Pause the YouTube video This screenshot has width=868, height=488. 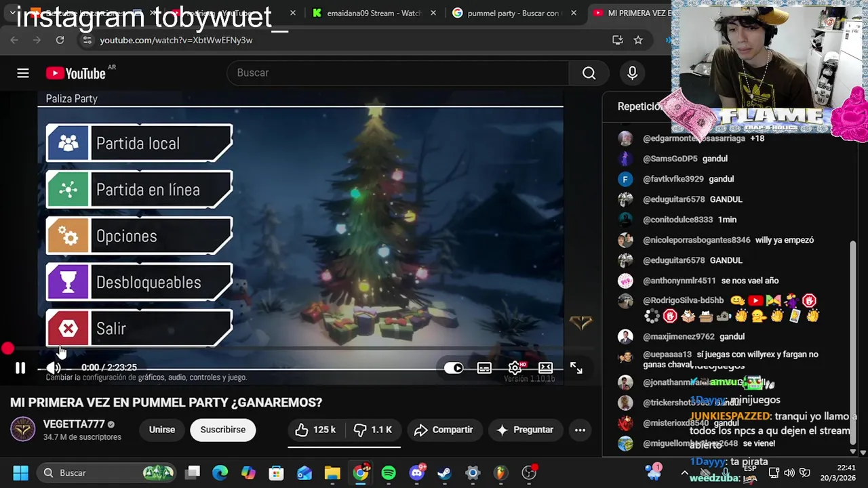point(20,368)
